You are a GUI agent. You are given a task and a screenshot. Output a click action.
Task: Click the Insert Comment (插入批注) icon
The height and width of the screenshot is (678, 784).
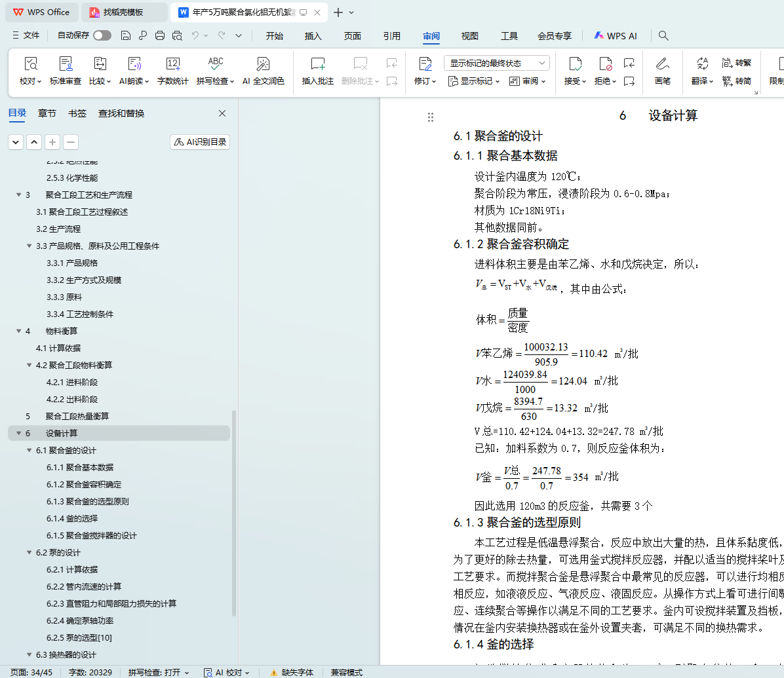click(317, 64)
